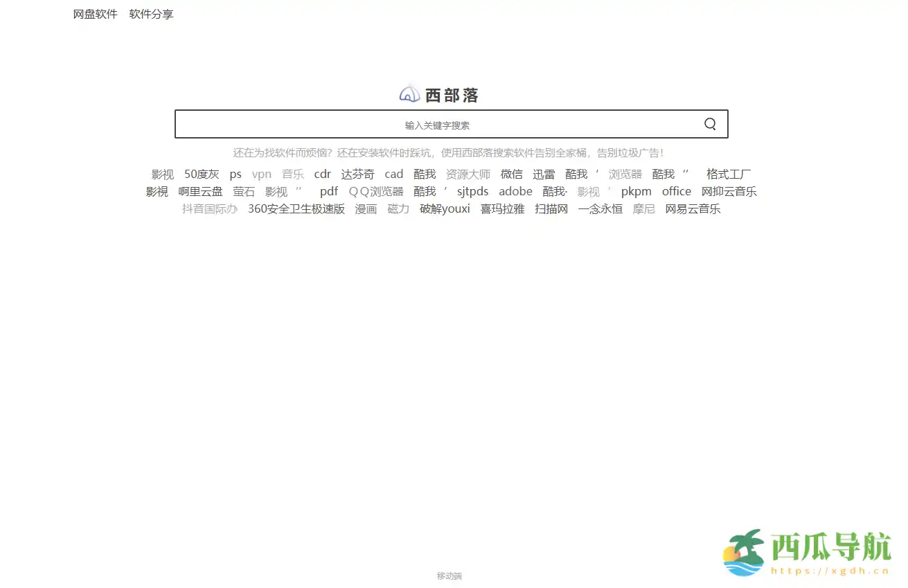Click the adobe hot keyword
The width and height of the screenshot is (908, 588).
coord(515,191)
